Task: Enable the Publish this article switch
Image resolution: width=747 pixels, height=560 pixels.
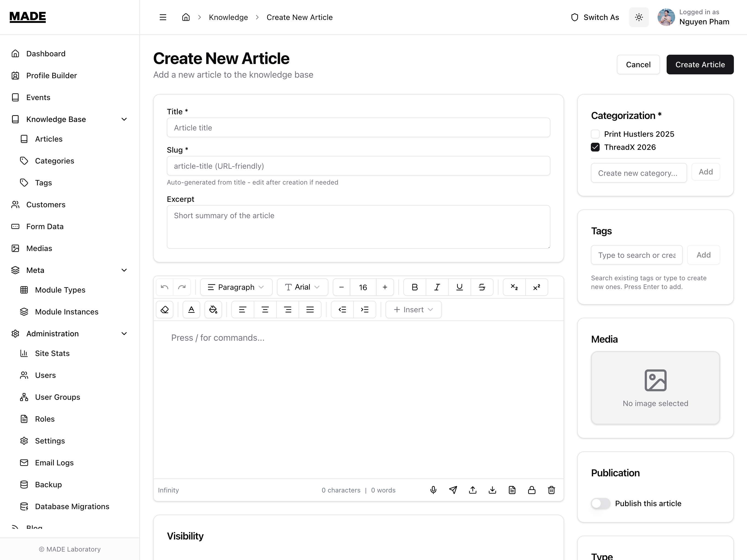Action: pos(600,503)
